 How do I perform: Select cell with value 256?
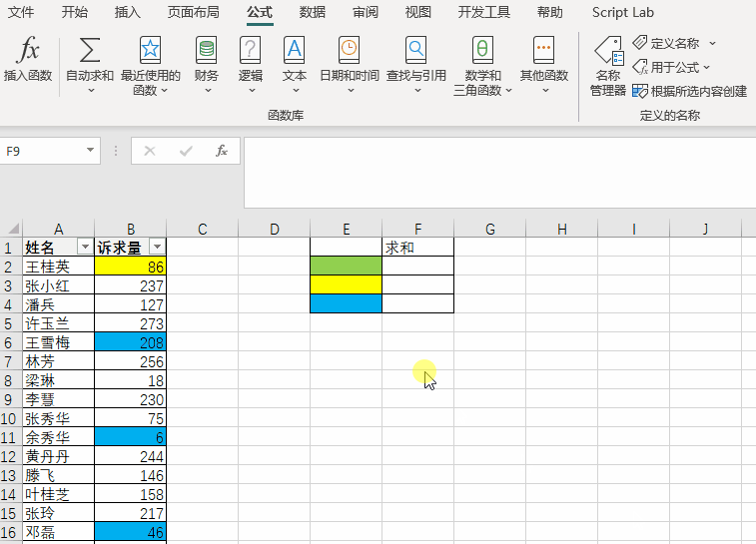pyautogui.click(x=130, y=361)
